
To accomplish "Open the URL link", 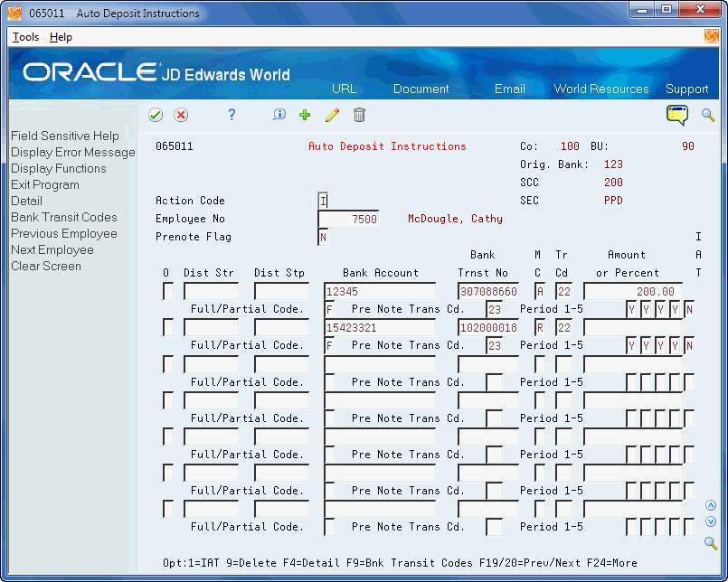I will click(x=344, y=89).
